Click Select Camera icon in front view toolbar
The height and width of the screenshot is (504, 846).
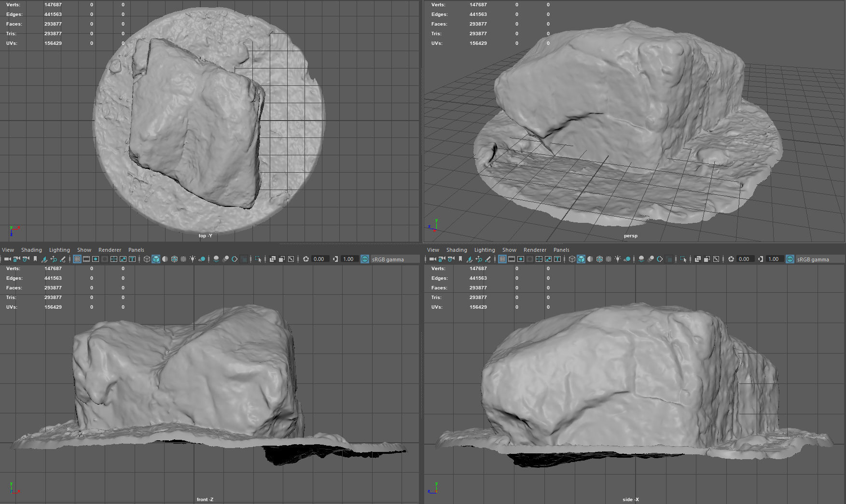coord(7,259)
